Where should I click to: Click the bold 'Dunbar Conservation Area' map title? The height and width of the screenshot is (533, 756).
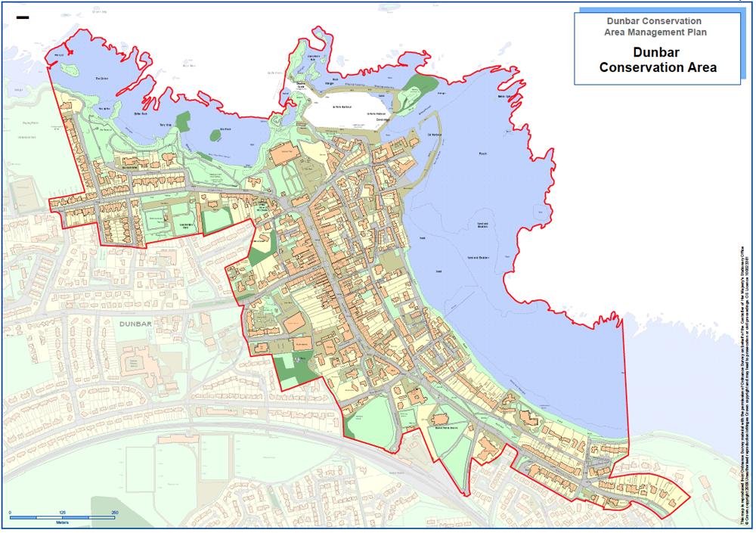coord(657,60)
